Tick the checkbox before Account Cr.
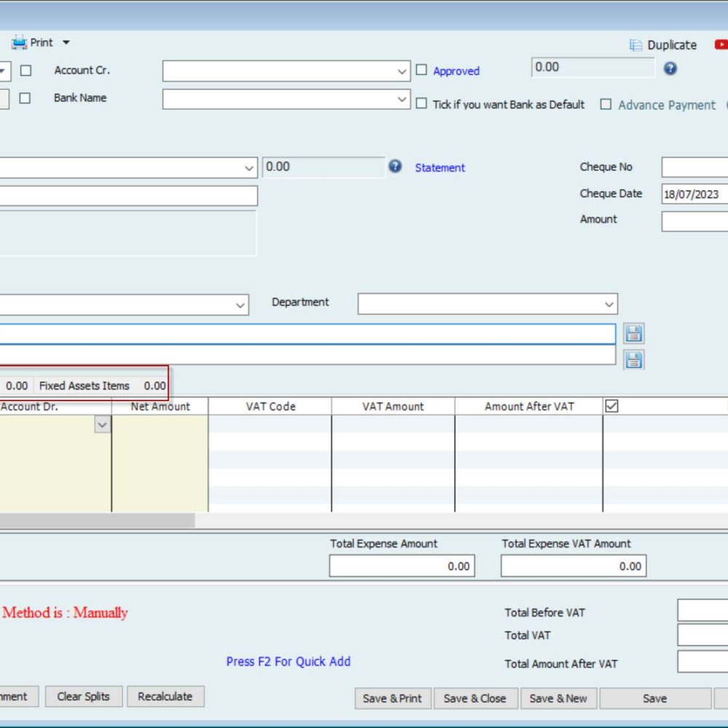Screen dimensions: 728x728 [x=26, y=71]
